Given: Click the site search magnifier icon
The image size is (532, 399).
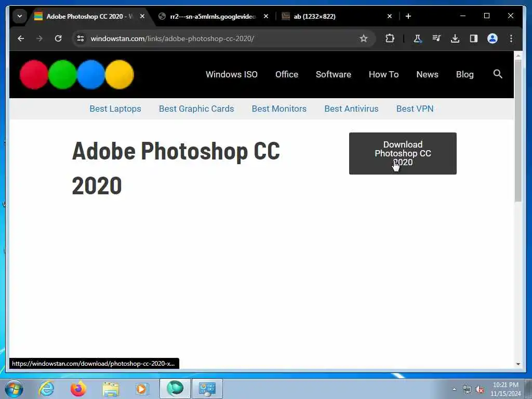Looking at the screenshot, I should coord(498,74).
